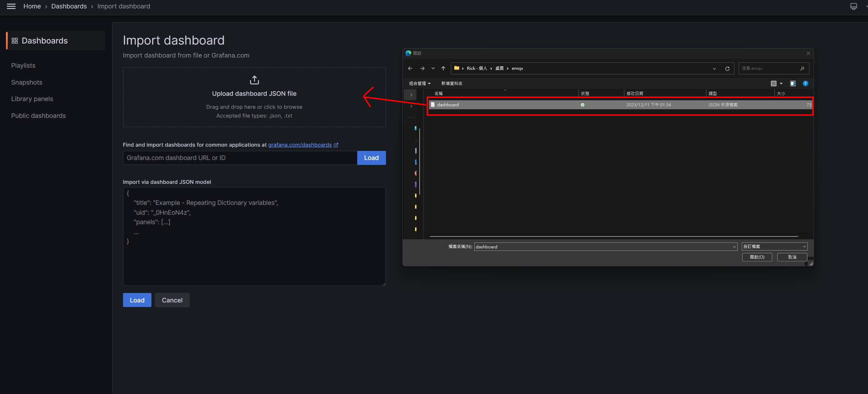Click the monitor icon in top bar

click(x=854, y=6)
